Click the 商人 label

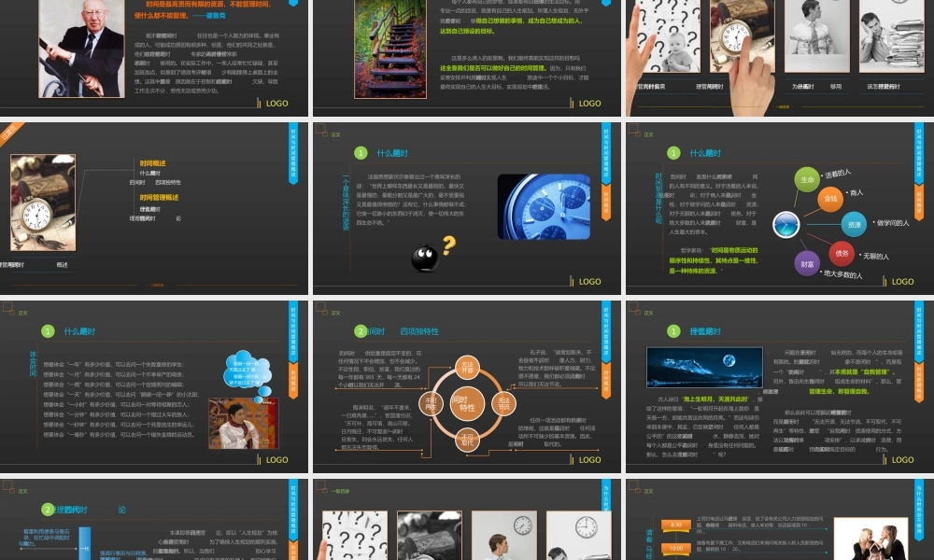pos(856,192)
